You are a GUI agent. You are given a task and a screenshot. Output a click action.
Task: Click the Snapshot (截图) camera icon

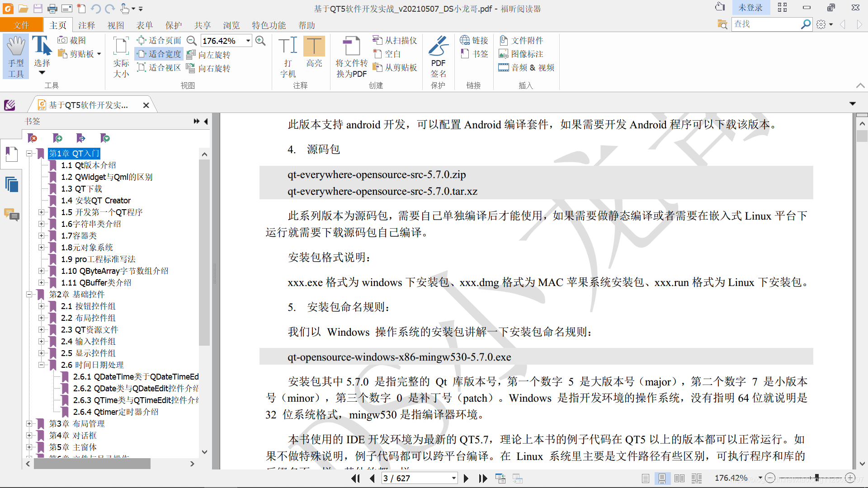point(63,40)
